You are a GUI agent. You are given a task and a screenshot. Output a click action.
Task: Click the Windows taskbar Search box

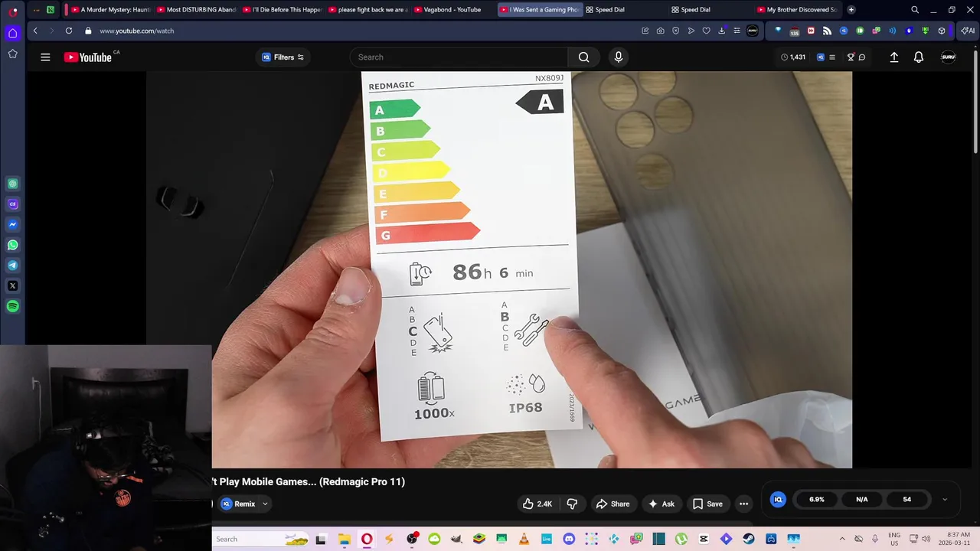click(260, 539)
